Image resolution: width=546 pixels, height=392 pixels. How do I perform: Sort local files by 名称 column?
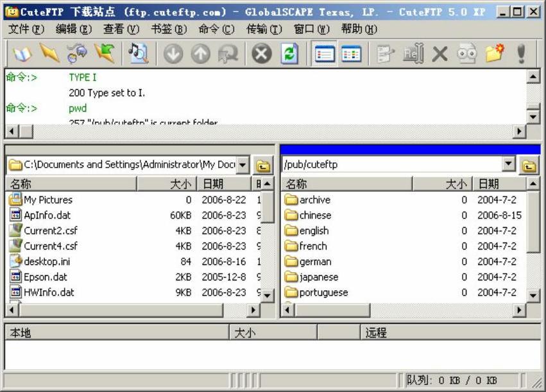point(71,184)
